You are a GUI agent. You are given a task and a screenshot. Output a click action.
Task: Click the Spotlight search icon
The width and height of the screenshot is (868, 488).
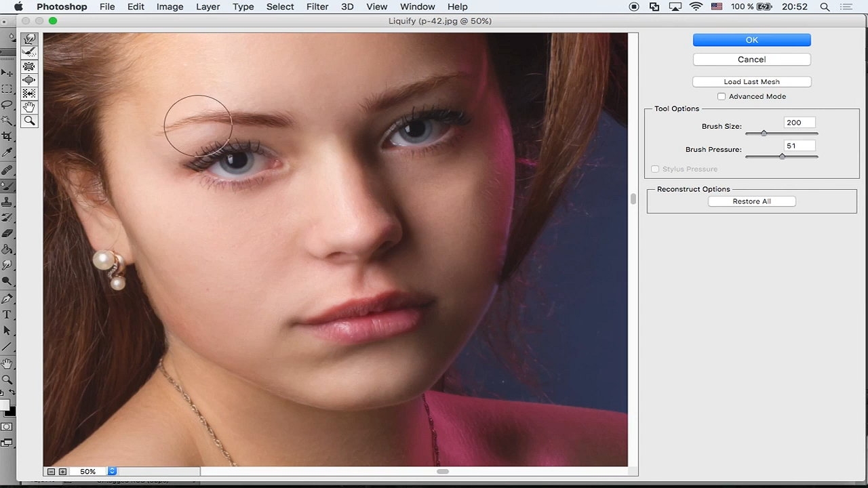click(x=825, y=7)
